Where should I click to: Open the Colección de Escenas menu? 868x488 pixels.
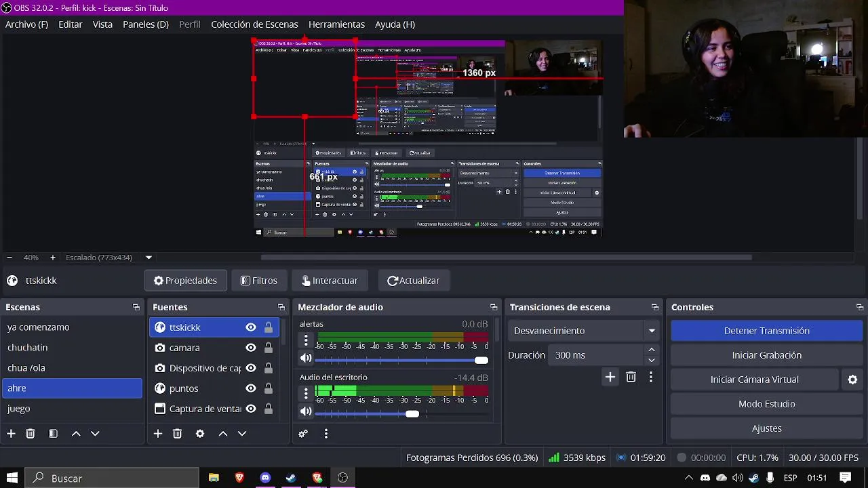(x=254, y=24)
